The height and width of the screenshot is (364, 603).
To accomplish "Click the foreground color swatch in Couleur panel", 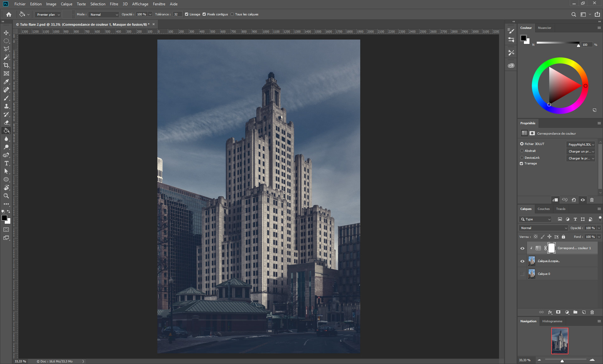I will tap(524, 38).
